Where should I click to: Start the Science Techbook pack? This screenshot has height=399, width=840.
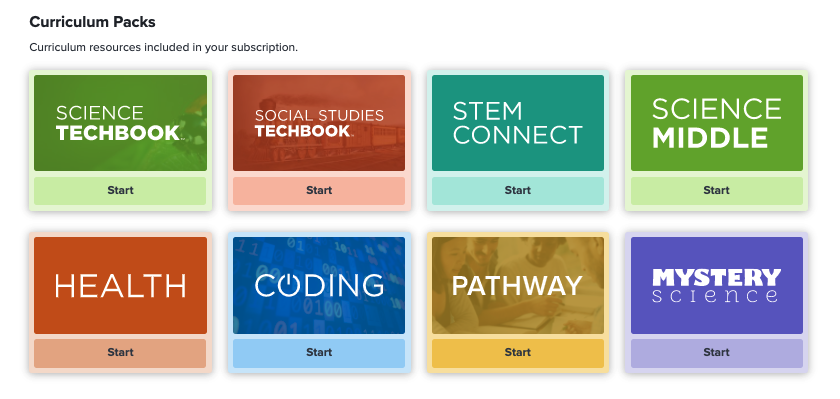(121, 191)
